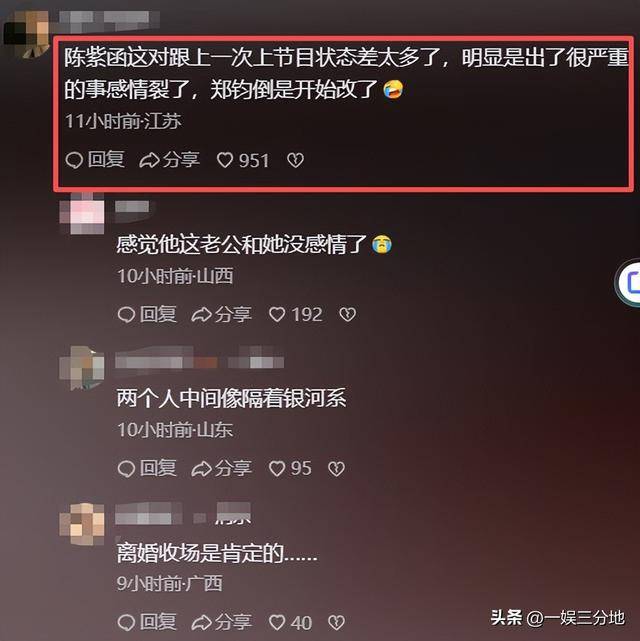Share the top comment about 陈紫函
Screen dimensions: 640x641
169,160
